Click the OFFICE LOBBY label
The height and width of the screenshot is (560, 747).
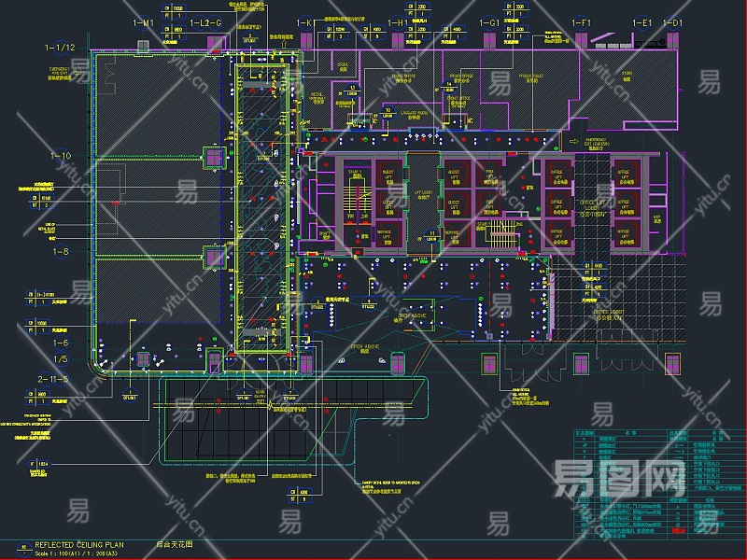click(609, 315)
